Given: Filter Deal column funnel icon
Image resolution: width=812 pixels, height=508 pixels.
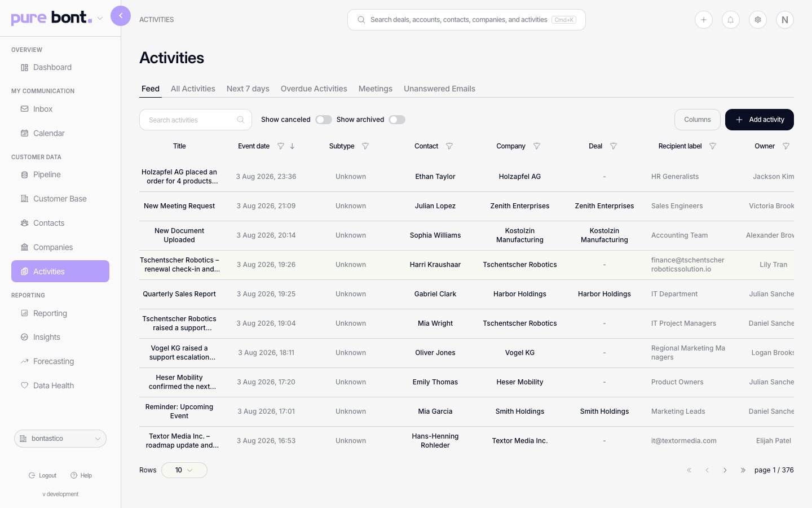Looking at the screenshot, I should click(x=614, y=146).
